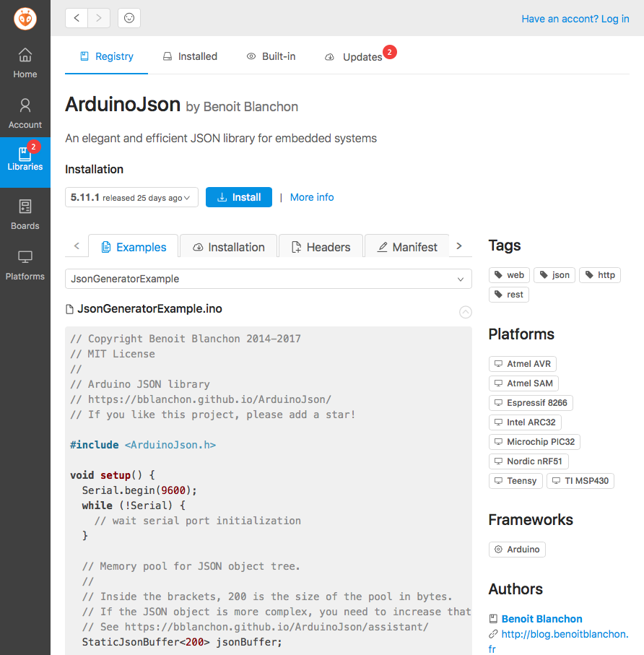Open the Libraries sidebar section
Image resolution: width=644 pixels, height=655 pixels.
tap(25, 162)
